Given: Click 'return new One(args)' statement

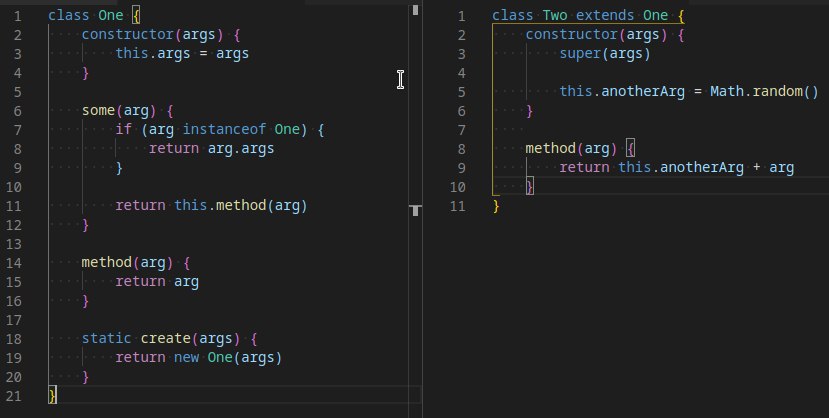Looking at the screenshot, I should (199, 358).
